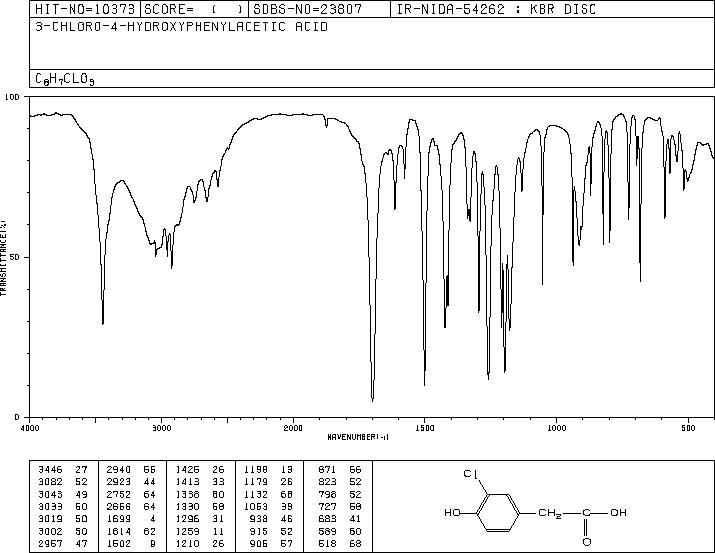
Task: Select the 3-CHLORO-4-HYDROXYPHENYLACETIC ACID compound name
Action: click(181, 27)
